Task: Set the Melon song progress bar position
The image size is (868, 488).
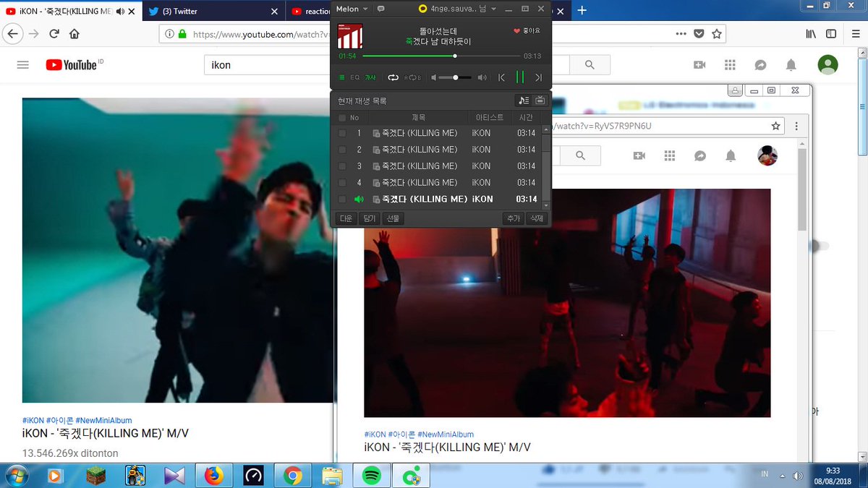Action: pos(441,56)
